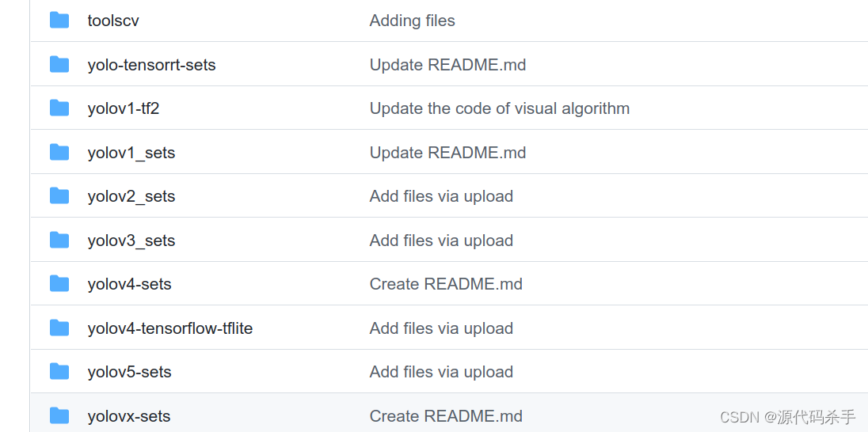Open 'Add files via upload' commit for yolov3_sets
Image resolution: width=868 pixels, height=432 pixels.
(441, 241)
